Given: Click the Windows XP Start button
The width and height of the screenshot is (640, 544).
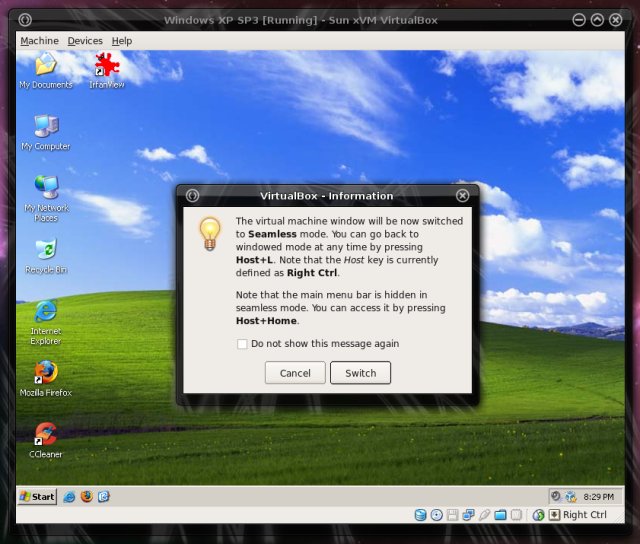Looking at the screenshot, I should [x=37, y=496].
